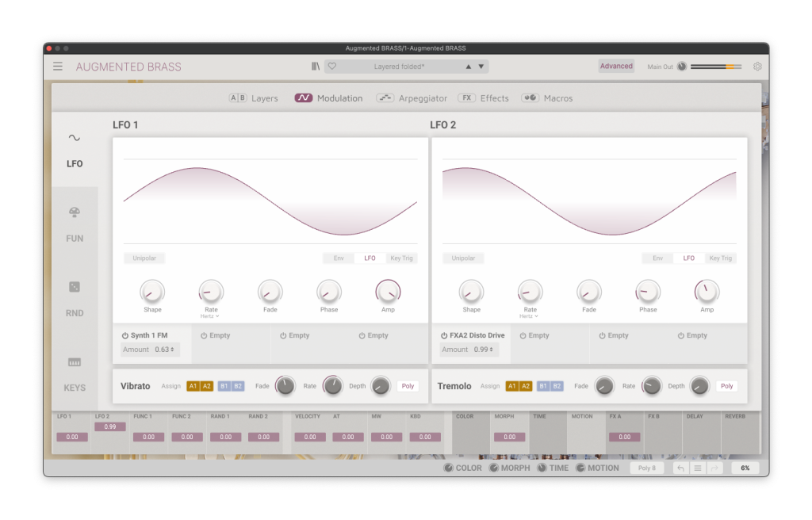Switch to the Effects tab
The height and width of the screenshot is (520, 812).
(484, 98)
